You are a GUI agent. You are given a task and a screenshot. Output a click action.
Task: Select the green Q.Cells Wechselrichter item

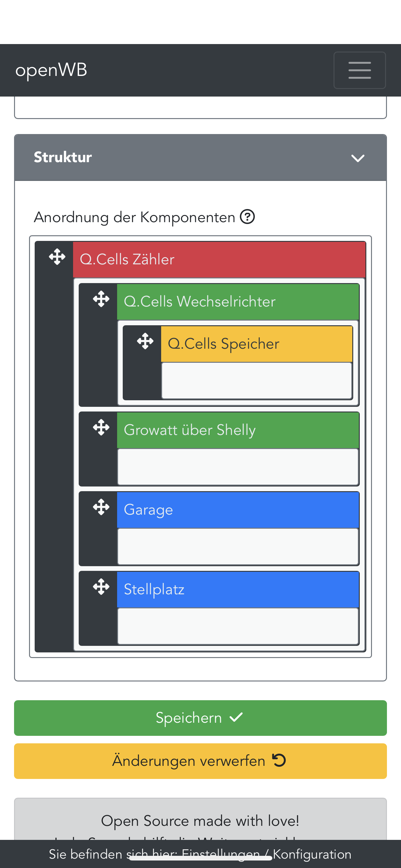click(237, 302)
